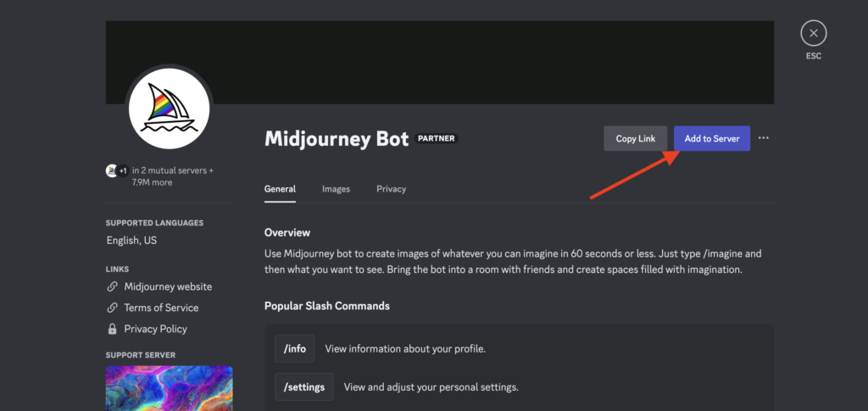Click the mutual servers avatar icons
868x411 pixels.
pos(117,171)
